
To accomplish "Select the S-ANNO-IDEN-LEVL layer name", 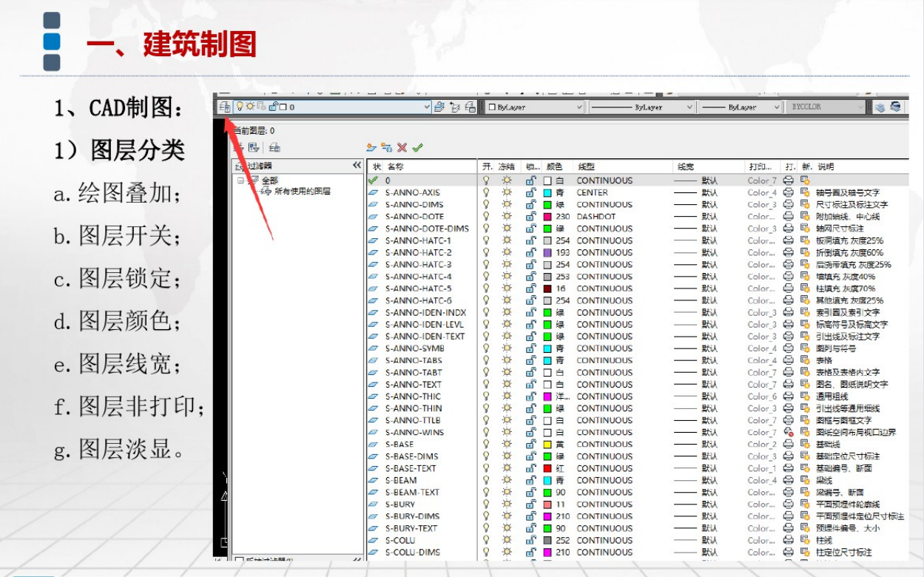I will point(425,325).
